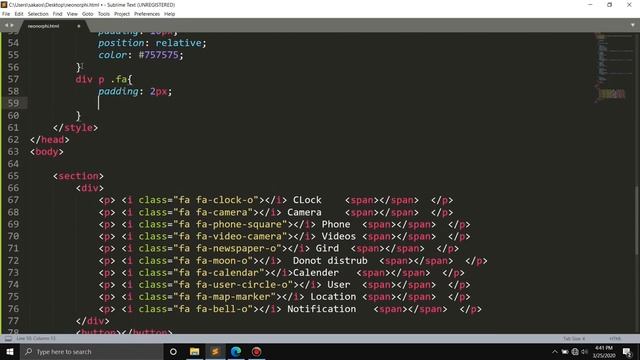Screen dimensions: 640x360
Task: Open the Tools menu
Action: click(x=104, y=14)
